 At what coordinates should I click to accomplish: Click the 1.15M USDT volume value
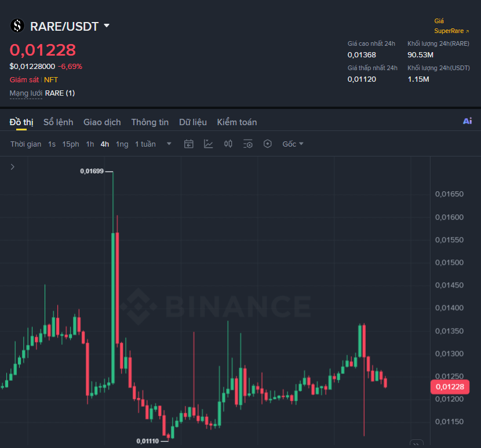(418, 79)
